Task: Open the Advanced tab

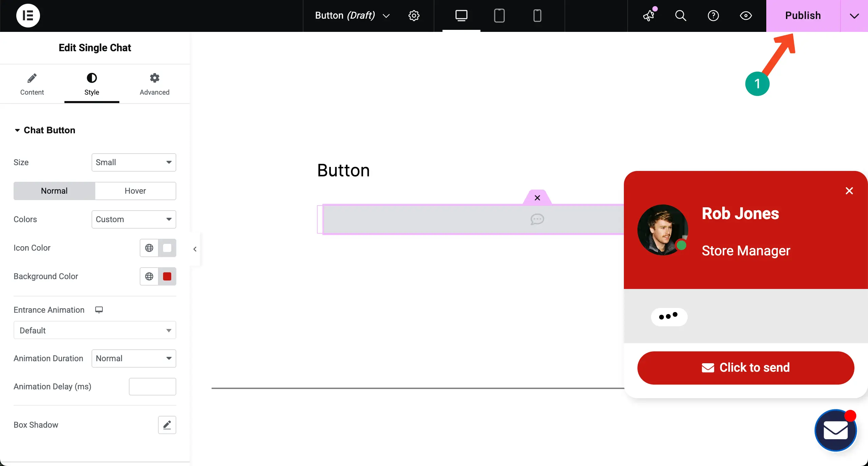Action: click(x=155, y=84)
